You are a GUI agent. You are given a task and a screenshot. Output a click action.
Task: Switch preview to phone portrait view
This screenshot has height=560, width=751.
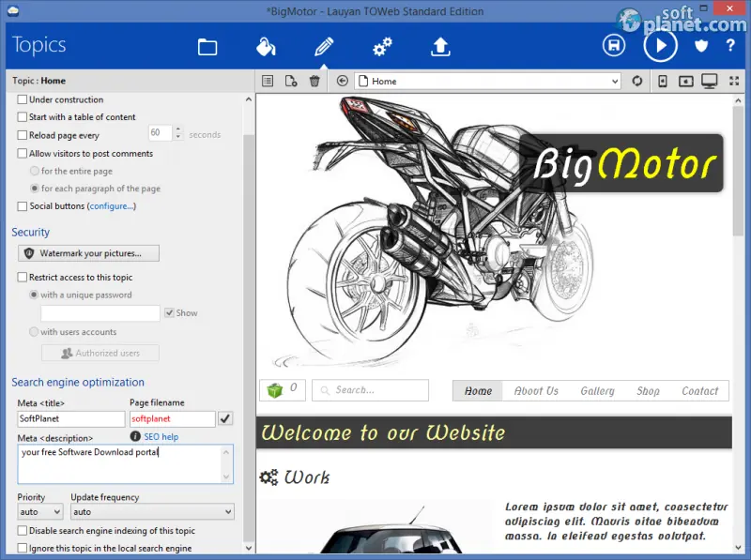coord(663,81)
